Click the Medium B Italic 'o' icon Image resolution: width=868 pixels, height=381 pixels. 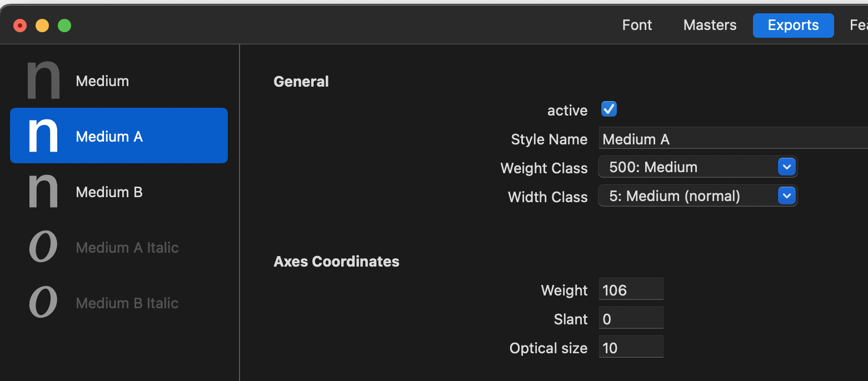coord(43,303)
